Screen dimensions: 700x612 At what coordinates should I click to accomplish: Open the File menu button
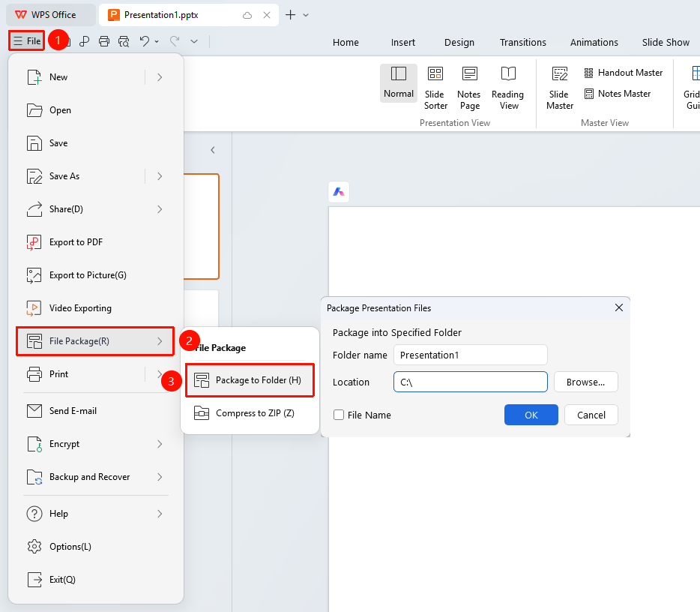pos(27,41)
